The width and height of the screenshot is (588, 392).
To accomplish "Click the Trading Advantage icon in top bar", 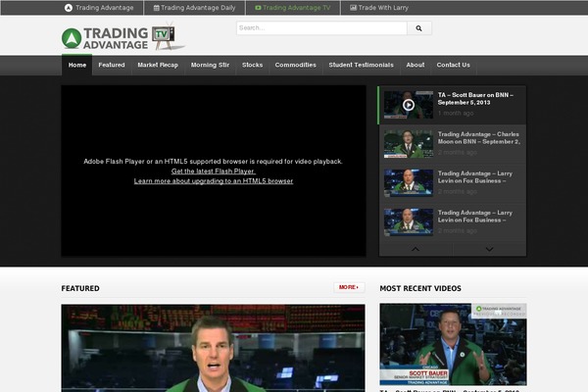I will pos(69,8).
